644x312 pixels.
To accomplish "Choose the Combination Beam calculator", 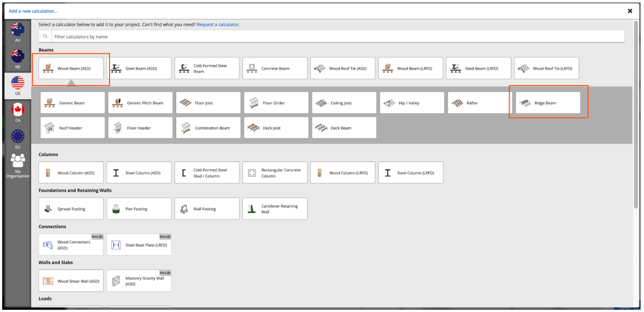I will pos(208,128).
